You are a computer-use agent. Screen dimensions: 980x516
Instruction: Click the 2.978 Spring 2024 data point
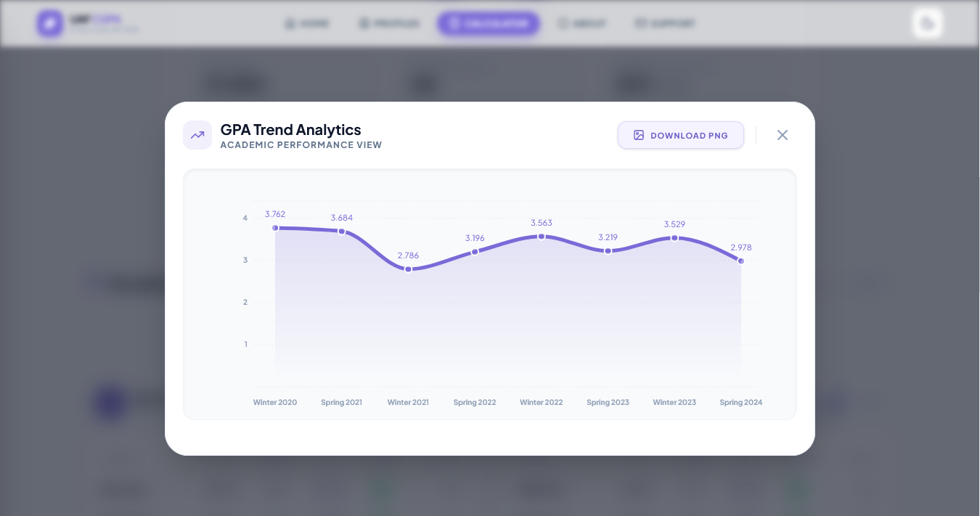coord(741,261)
